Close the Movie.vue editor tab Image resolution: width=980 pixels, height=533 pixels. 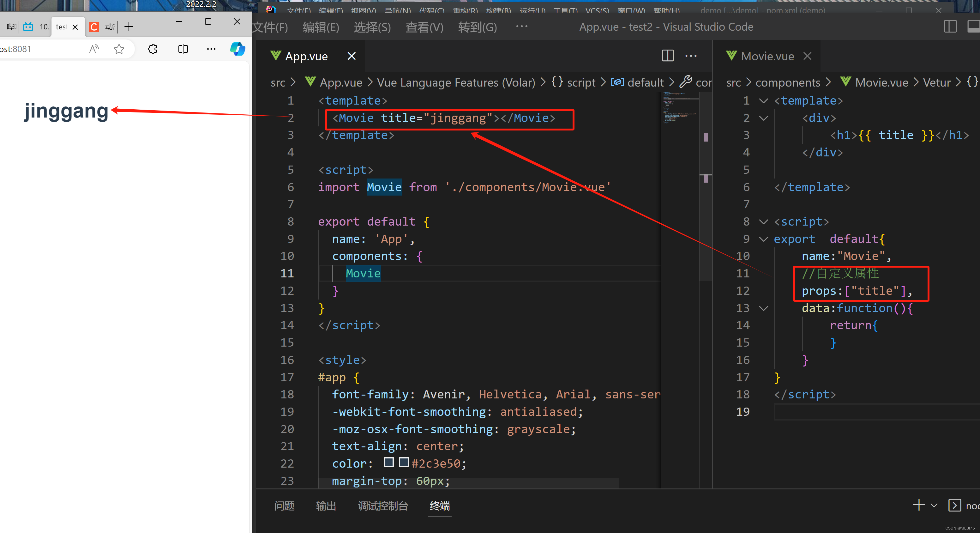coord(807,56)
